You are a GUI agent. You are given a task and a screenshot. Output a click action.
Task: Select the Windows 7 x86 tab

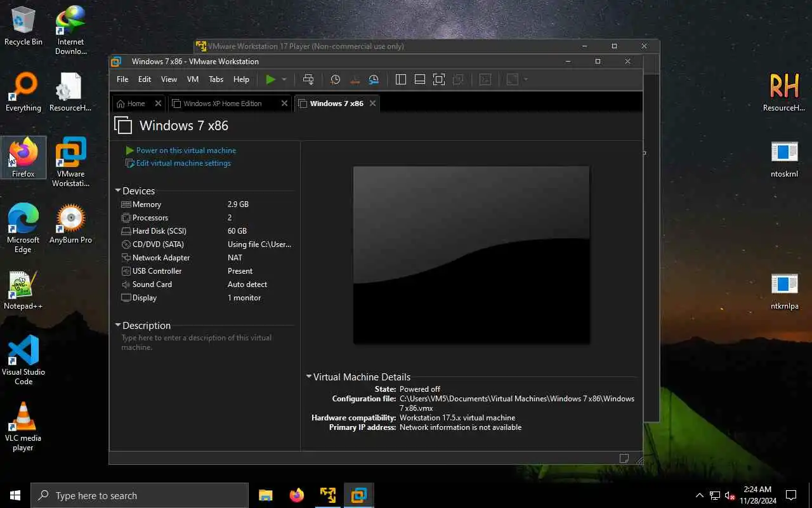(x=337, y=104)
